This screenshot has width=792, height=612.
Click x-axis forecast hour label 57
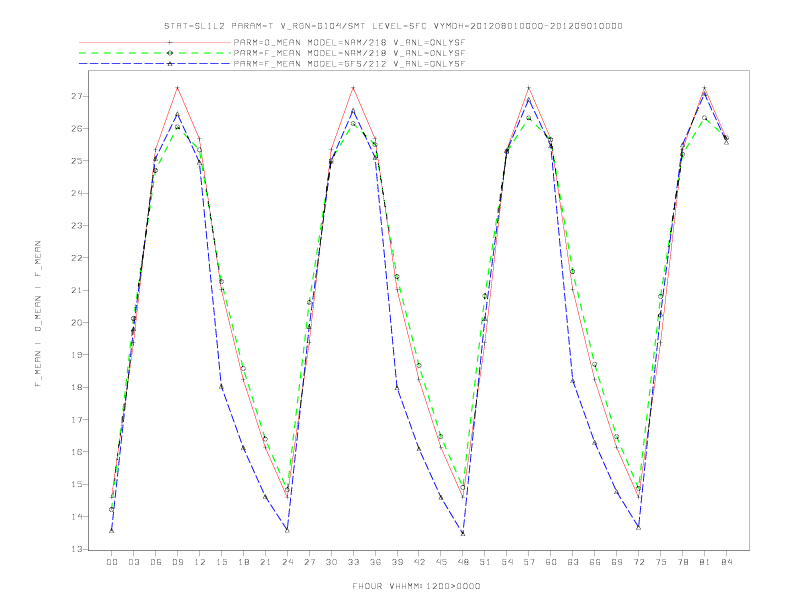pos(529,562)
